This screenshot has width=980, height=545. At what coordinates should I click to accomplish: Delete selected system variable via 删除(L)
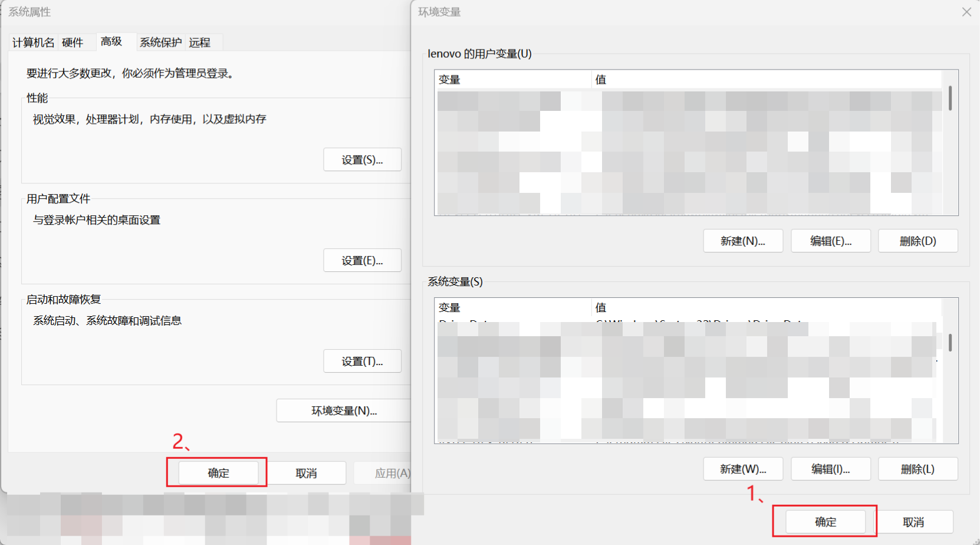(917, 469)
